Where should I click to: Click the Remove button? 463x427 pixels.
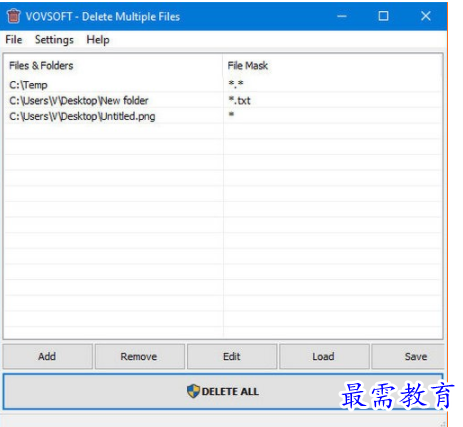pos(139,357)
